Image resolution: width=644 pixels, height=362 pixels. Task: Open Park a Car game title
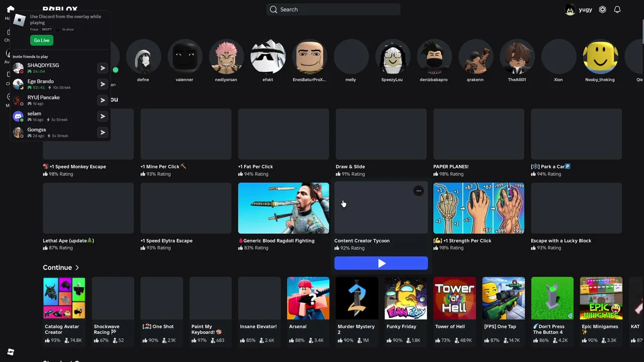pos(550,166)
